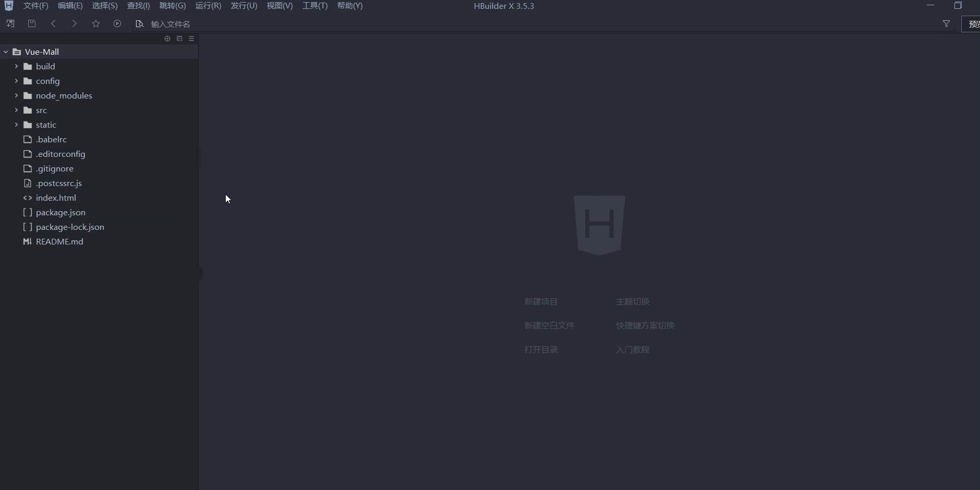Viewport: 980px width, 490px height.
Task: Click the .babelrc file icon
Action: pos(28,139)
